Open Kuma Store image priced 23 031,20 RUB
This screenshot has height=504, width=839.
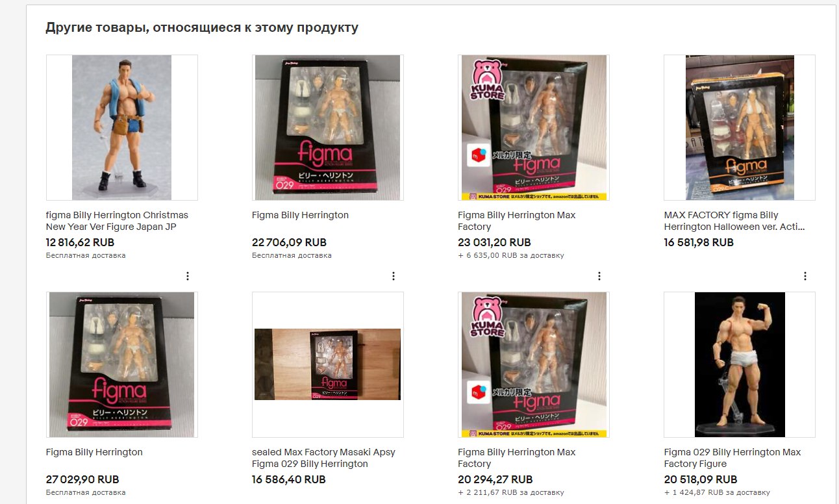[x=534, y=127]
